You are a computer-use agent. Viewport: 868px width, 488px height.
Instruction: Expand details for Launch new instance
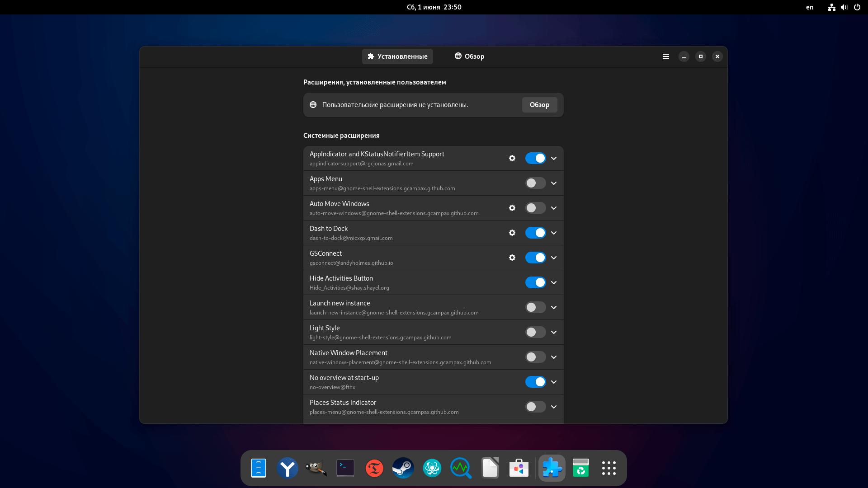[x=553, y=307]
